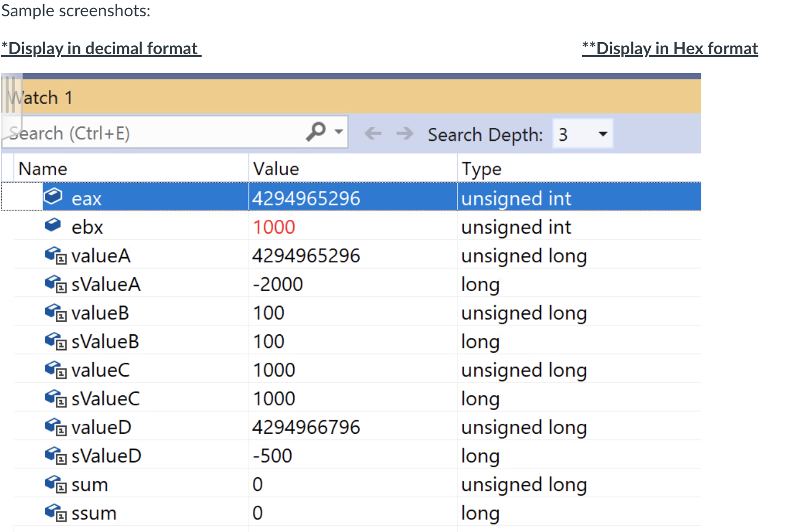Viewport: 798px width, 532px height.
Task: Open the Search Depth dropdown
Action: [x=603, y=134]
